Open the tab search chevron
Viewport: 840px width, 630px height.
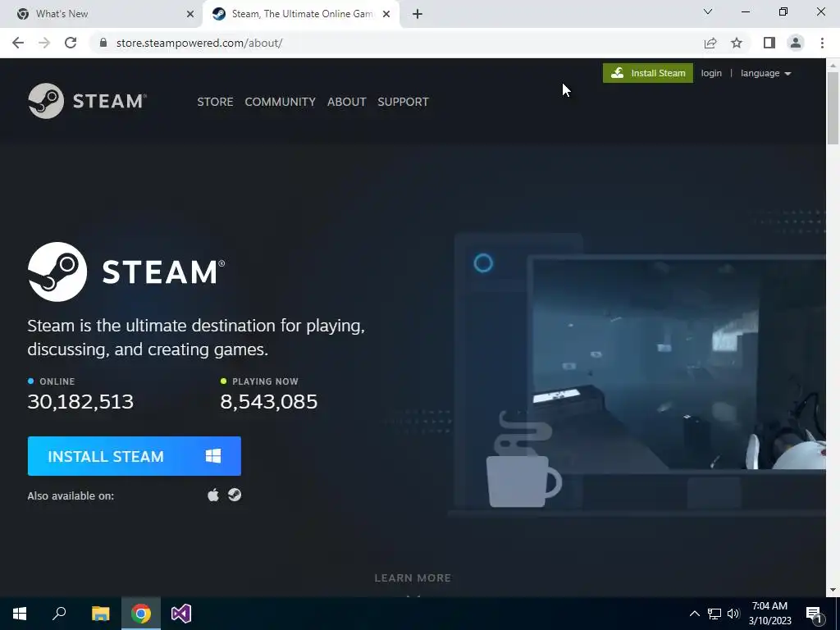click(x=708, y=11)
